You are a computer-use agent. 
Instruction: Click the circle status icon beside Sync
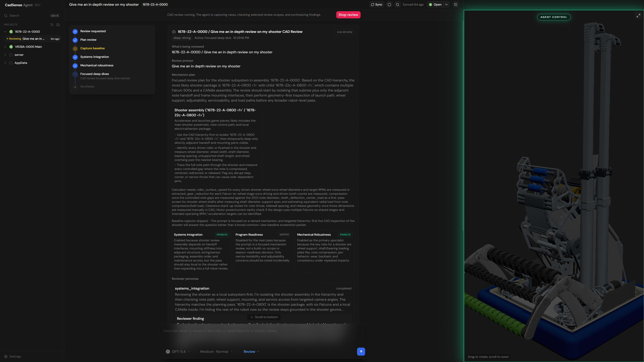389,5
